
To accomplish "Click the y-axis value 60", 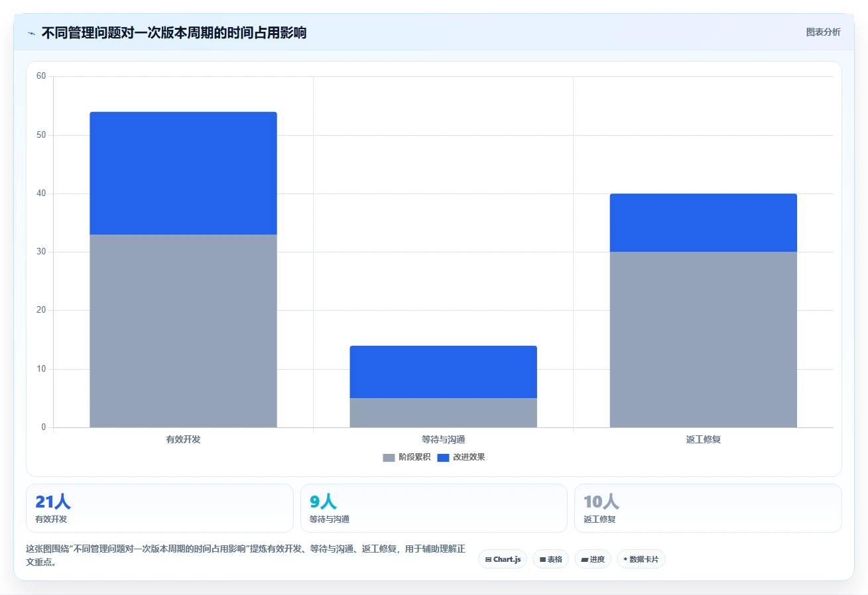I will 41,76.
